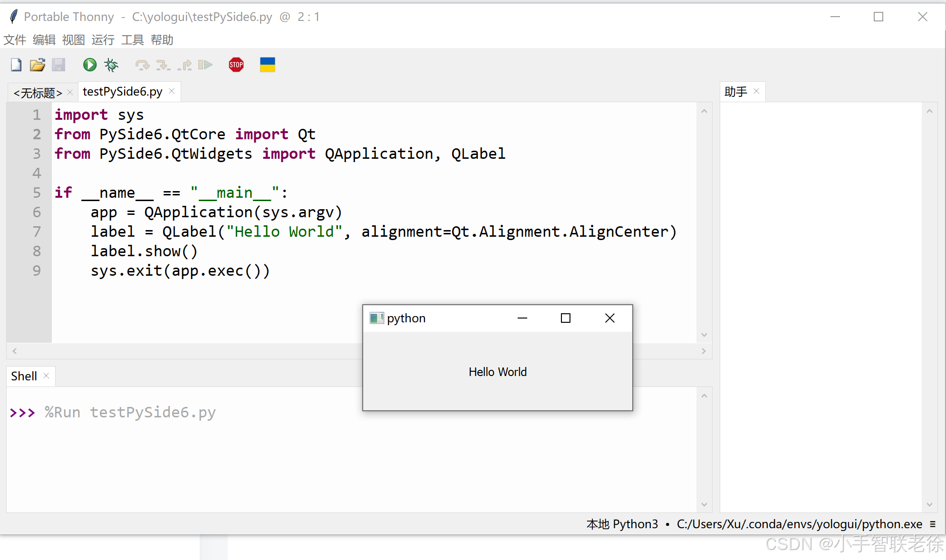Close the testPySide6.py tab
Image resolution: width=946 pixels, height=560 pixels.
coord(172,91)
